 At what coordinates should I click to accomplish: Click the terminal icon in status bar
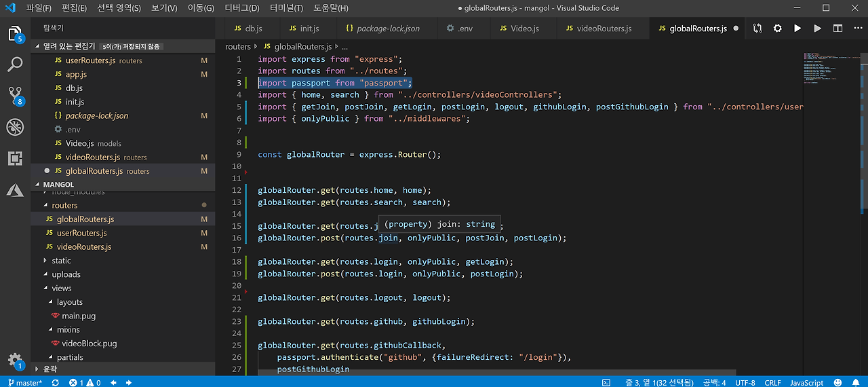[606, 382]
